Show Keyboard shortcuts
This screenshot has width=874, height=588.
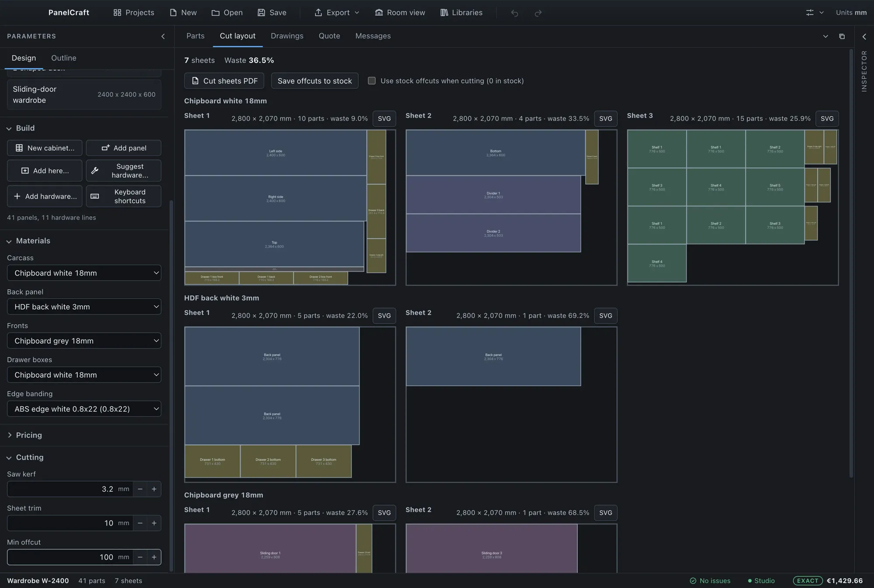click(x=124, y=197)
